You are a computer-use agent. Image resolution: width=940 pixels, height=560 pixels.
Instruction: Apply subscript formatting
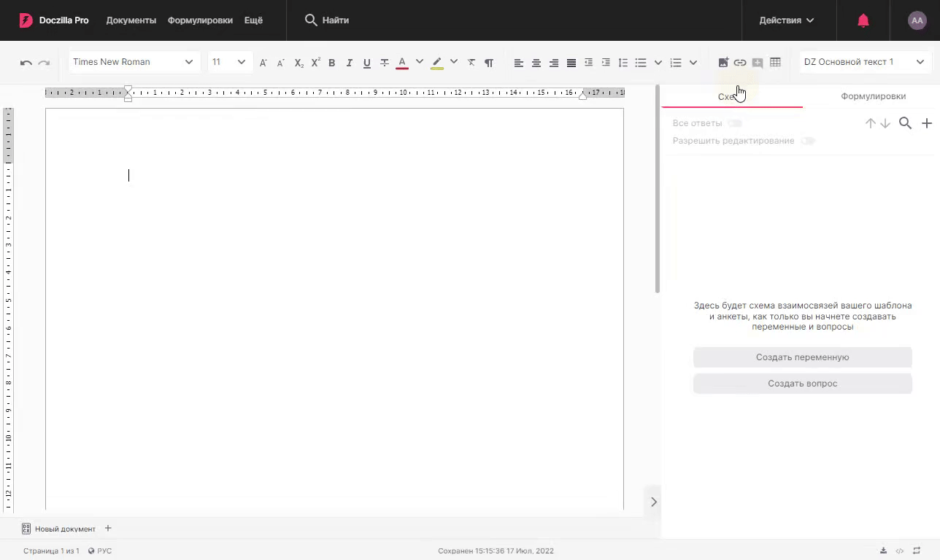[x=298, y=63]
